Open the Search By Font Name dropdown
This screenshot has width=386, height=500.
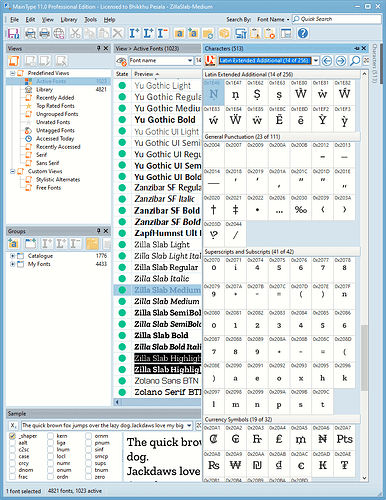(x=273, y=19)
